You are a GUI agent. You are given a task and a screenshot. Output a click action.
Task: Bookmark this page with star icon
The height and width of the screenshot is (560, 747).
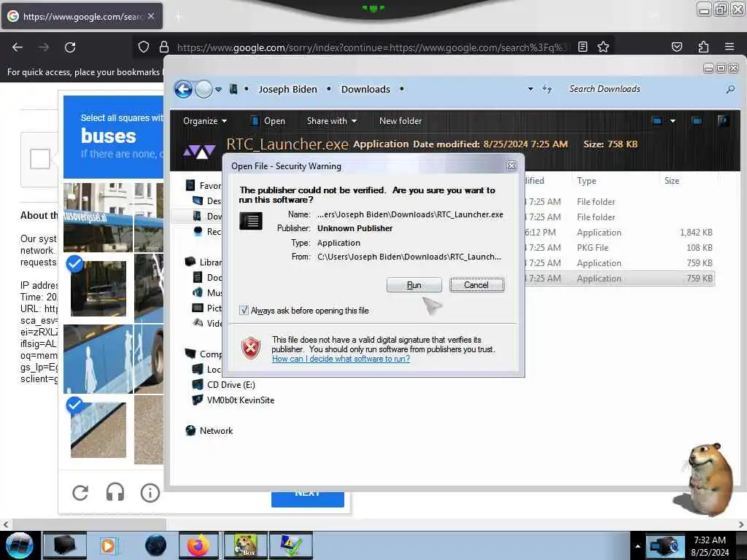coord(603,47)
